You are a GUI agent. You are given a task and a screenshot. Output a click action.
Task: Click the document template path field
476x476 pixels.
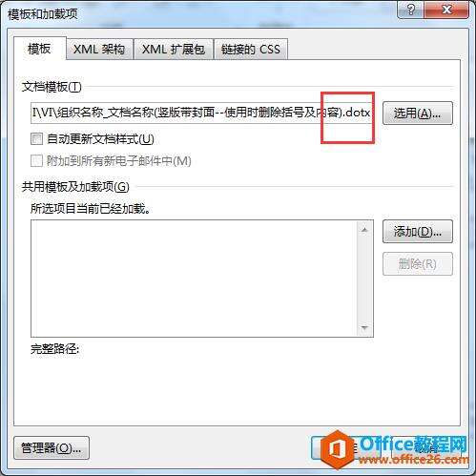[x=201, y=113]
